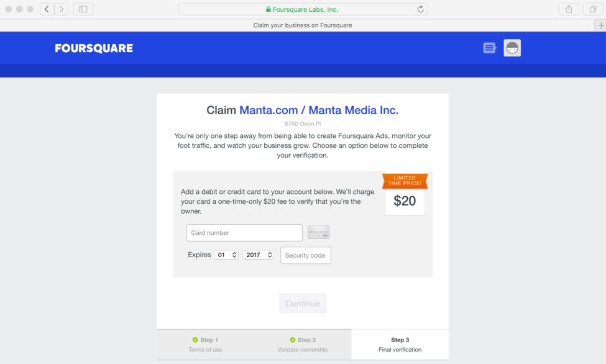This screenshot has height=364, width=606.
Task: Click the Safari address bar
Action: pyautogui.click(x=303, y=9)
